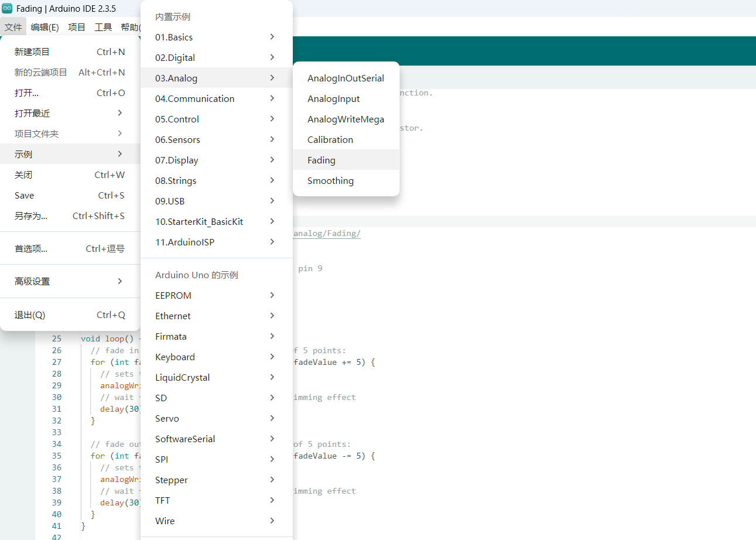Click the Arduino IDE logo in title bar
Image resolution: width=756 pixels, height=540 pixels.
click(7, 8)
